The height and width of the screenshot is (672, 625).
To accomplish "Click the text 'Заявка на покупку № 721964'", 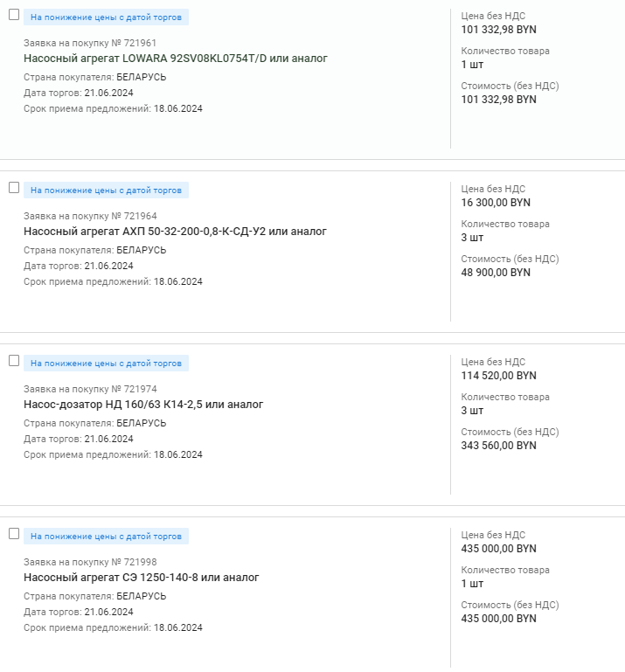I will click(x=90, y=216).
